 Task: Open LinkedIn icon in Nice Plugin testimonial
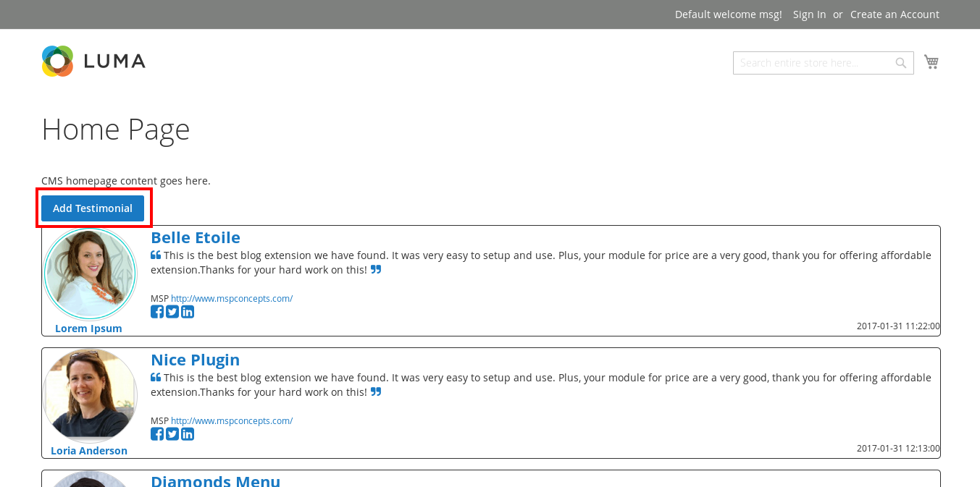tap(188, 434)
